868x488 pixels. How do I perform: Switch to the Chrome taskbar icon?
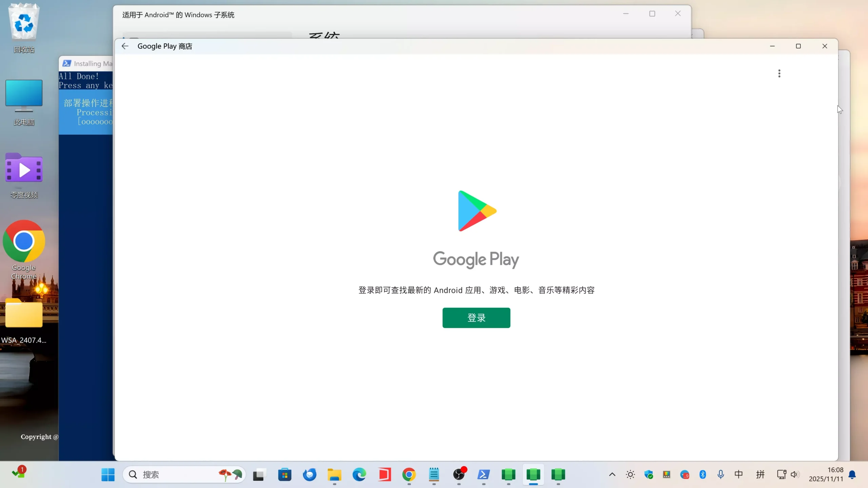point(409,474)
